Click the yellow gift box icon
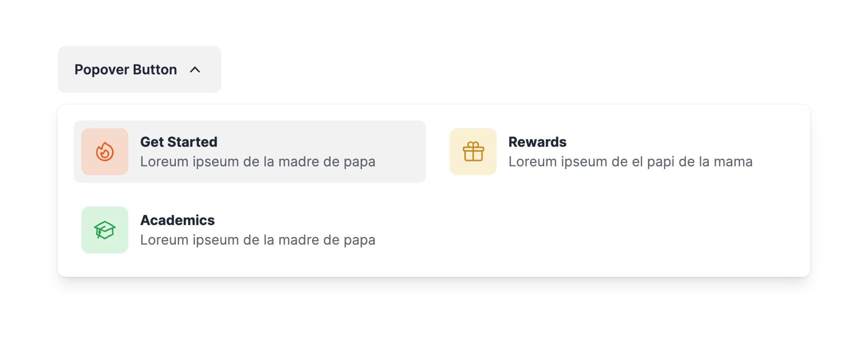868x364 pixels. [473, 152]
